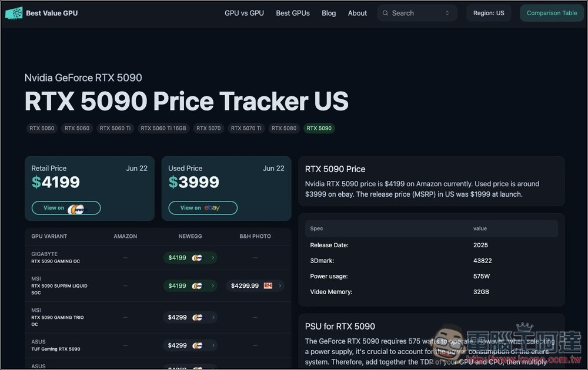588x370 pixels.
Task: Open the Blog link in navigation
Action: [329, 13]
